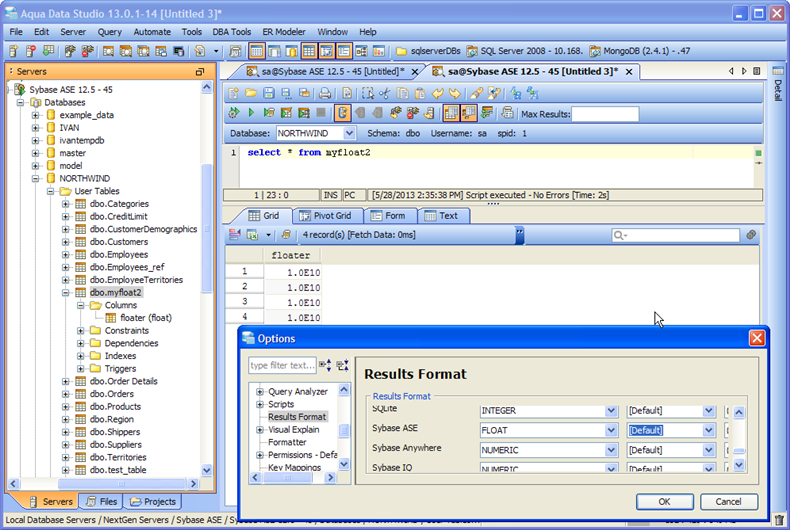Open the SQLite INTEGER dropdown
This screenshot has height=530, width=790.
611,411
